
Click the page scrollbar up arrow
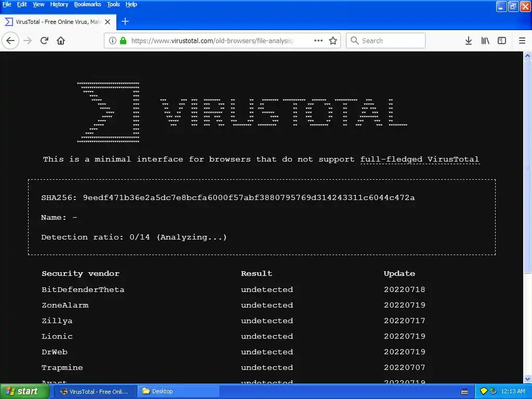[527, 56]
